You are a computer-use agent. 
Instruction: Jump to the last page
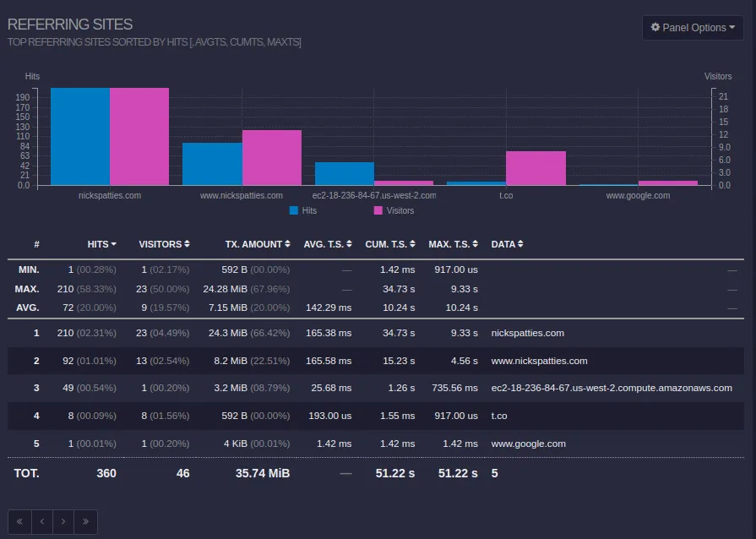click(84, 521)
